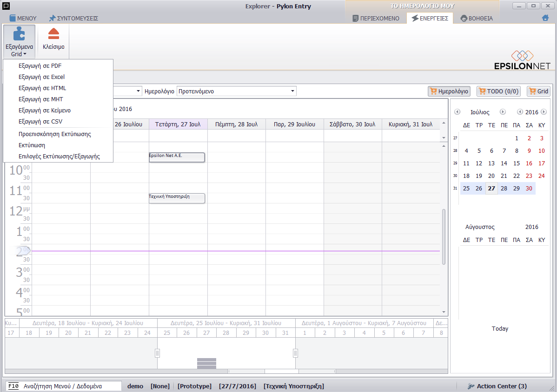Open Επιλογές Εκτύπωσης/Εξαγωγής
Viewport: 557px width, 392px height.
pyautogui.click(x=58, y=157)
